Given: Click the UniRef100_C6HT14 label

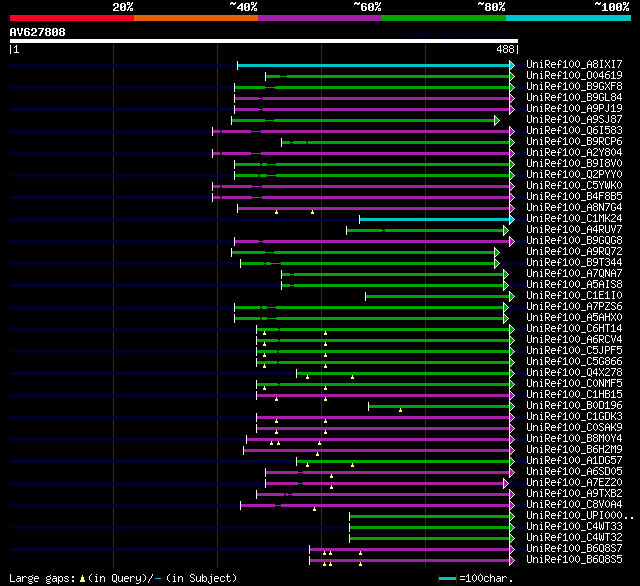Looking at the screenshot, I should pyautogui.click(x=574, y=329).
